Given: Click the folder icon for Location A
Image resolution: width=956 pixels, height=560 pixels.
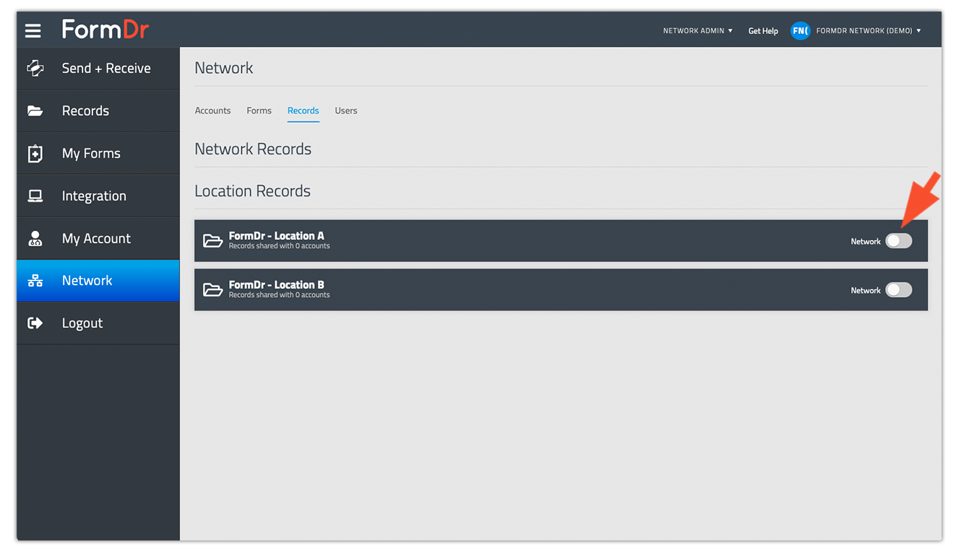Looking at the screenshot, I should pos(212,241).
